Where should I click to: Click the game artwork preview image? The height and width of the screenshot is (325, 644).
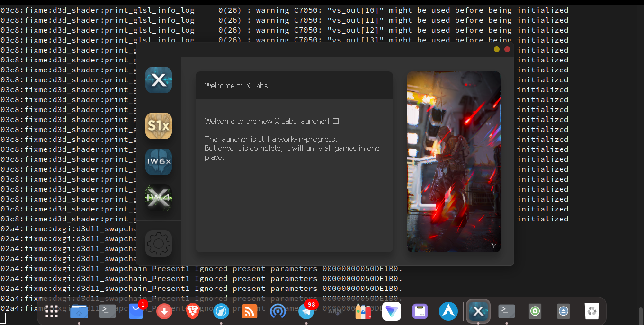tap(453, 161)
